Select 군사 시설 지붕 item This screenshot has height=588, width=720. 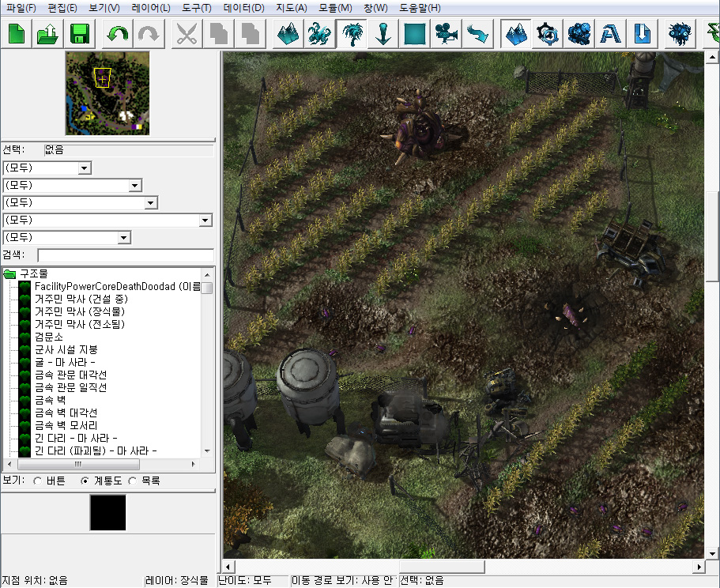coord(66,350)
